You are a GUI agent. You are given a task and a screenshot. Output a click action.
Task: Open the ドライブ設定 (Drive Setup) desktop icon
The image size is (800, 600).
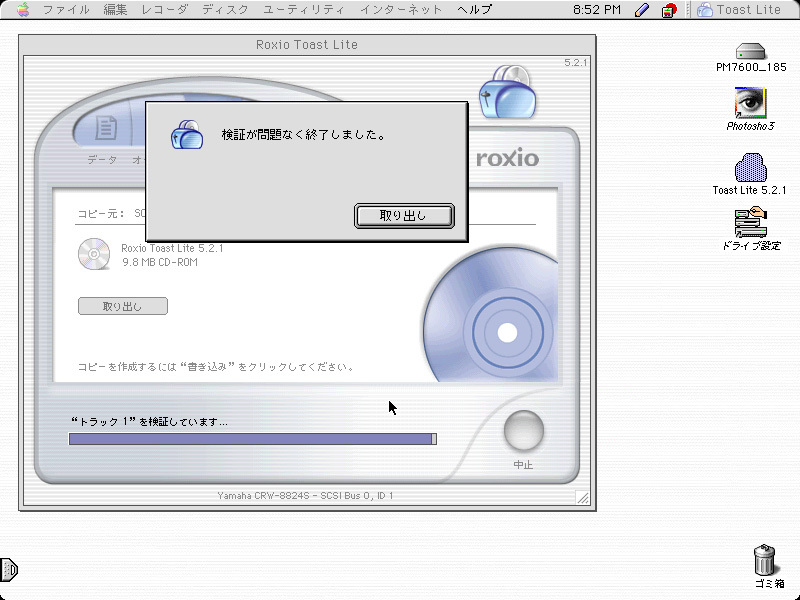click(x=750, y=224)
